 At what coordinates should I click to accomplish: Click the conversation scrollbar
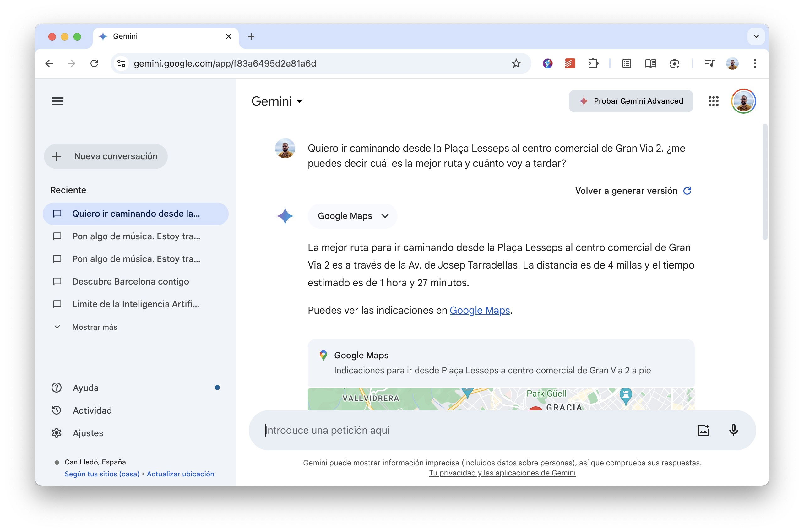click(x=765, y=182)
